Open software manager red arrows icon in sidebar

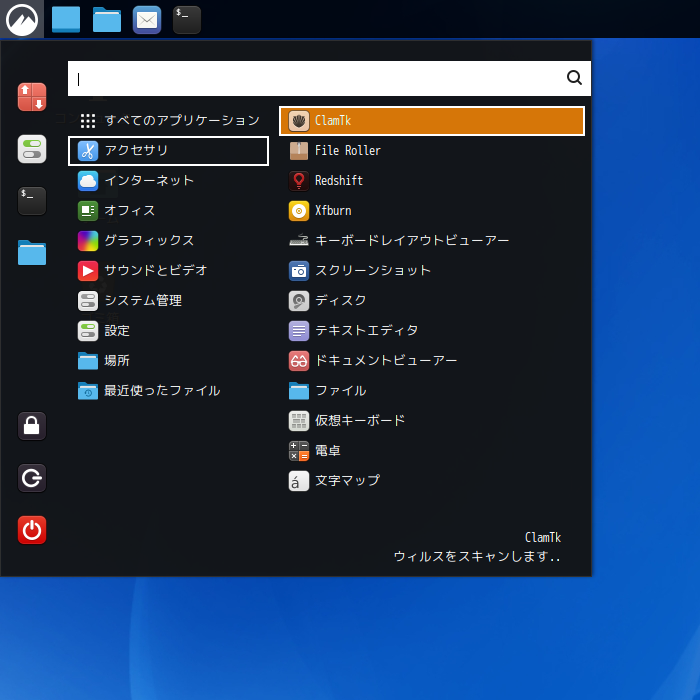click(x=32, y=97)
